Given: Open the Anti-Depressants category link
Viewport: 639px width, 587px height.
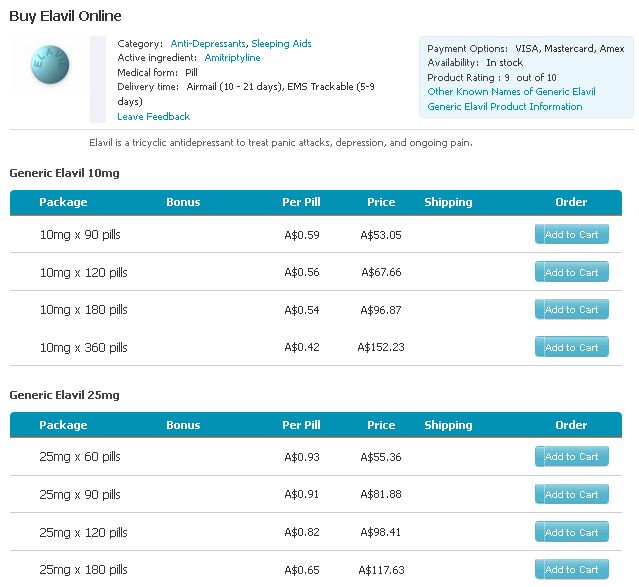Looking at the screenshot, I should coord(208,44).
